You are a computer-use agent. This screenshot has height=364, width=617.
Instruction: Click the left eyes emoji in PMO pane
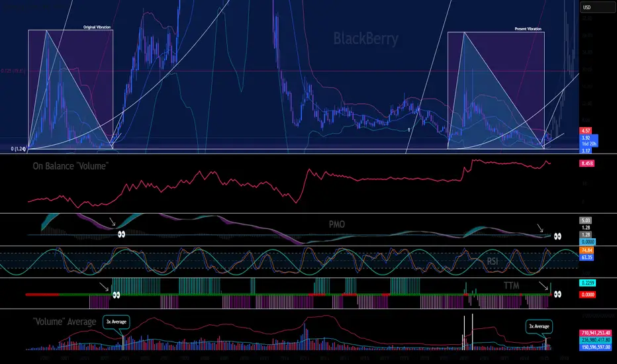point(122,234)
